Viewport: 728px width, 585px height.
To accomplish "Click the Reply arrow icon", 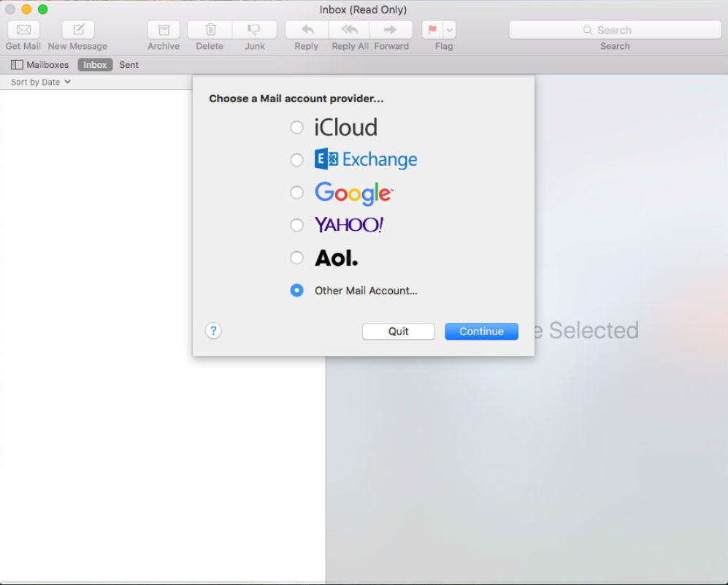I will pos(307,30).
